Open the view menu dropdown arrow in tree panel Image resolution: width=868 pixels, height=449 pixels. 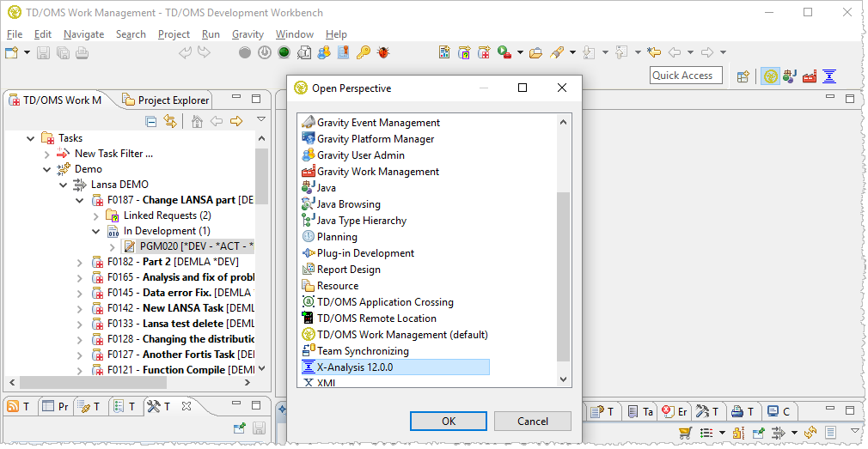pyautogui.click(x=261, y=120)
